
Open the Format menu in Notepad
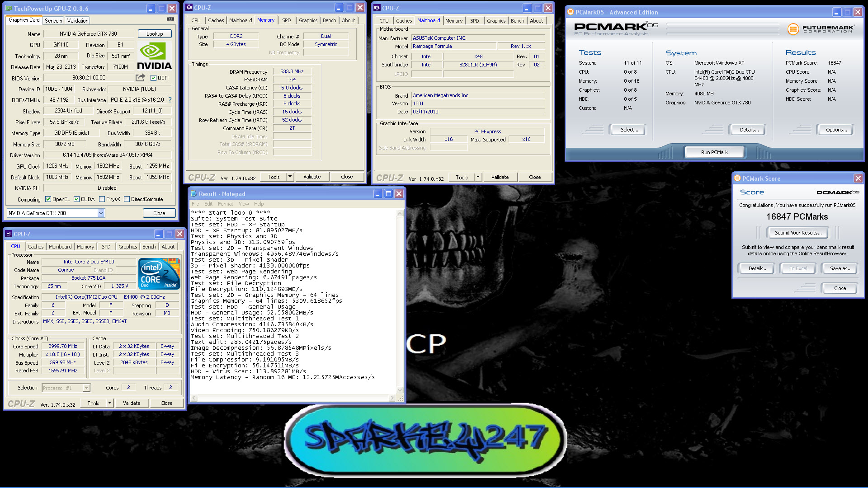pos(226,204)
